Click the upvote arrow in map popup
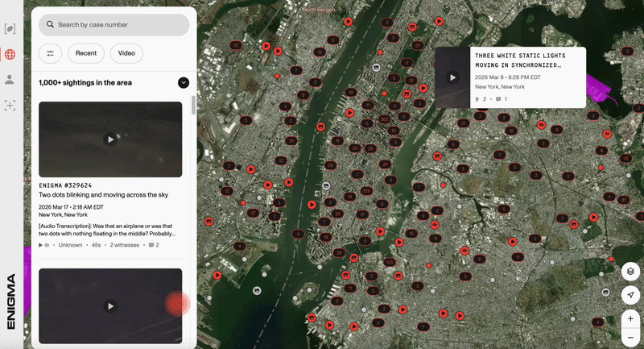The height and width of the screenshot is (349, 644). tap(477, 99)
